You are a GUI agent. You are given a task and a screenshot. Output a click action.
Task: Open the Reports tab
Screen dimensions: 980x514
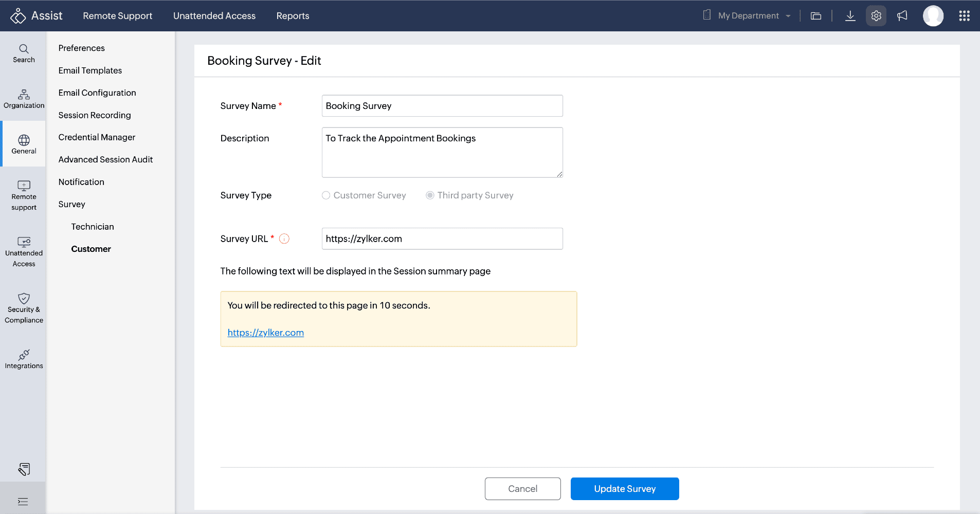pos(293,16)
